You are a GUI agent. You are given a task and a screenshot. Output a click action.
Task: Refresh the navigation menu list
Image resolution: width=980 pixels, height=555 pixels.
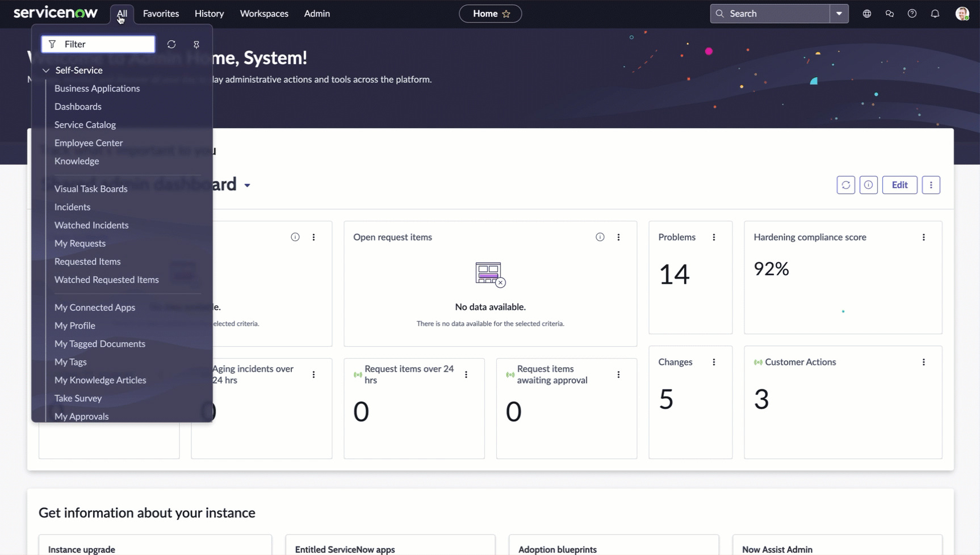click(x=171, y=44)
